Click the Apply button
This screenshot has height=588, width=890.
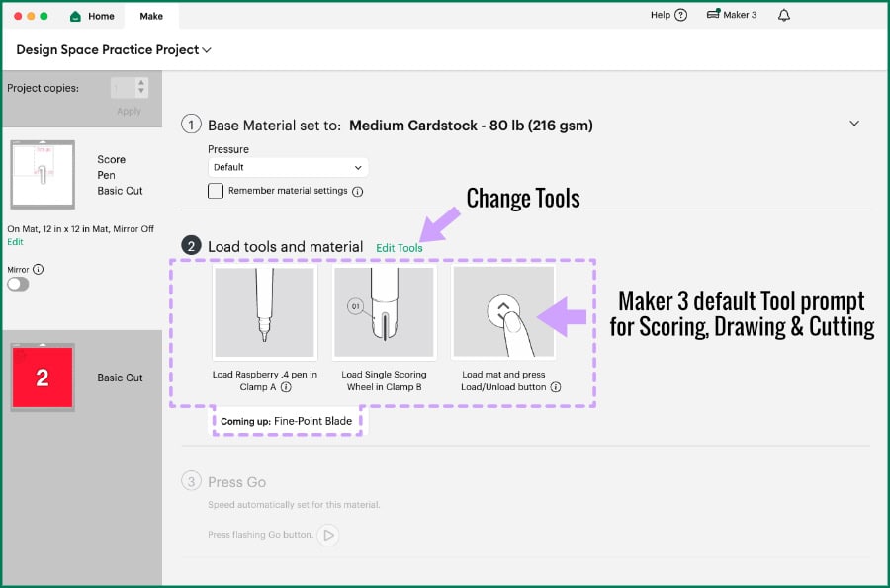[129, 111]
